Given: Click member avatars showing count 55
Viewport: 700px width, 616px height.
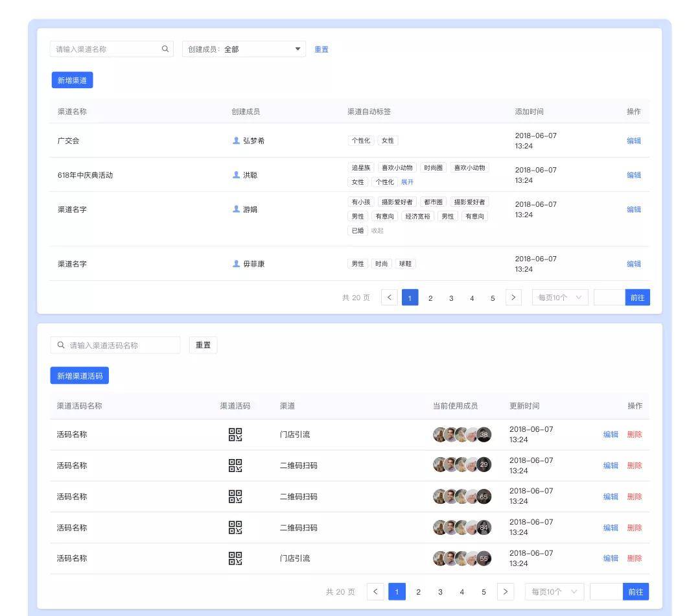Looking at the screenshot, I should (x=462, y=558).
